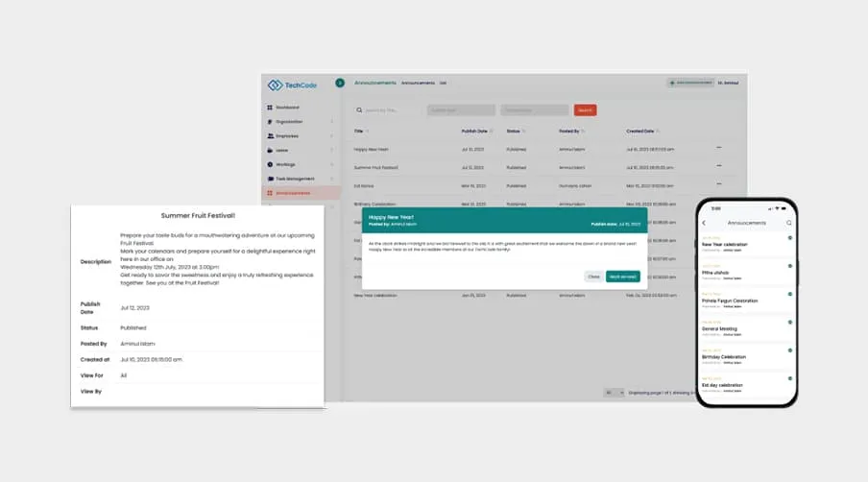Tap the status dot on New Year celebration

(790, 238)
